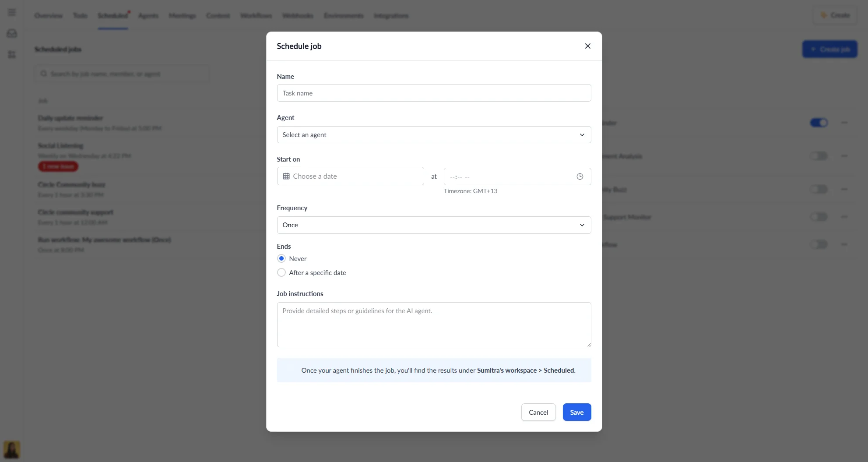
Task: Save the scheduled job
Action: click(x=576, y=412)
